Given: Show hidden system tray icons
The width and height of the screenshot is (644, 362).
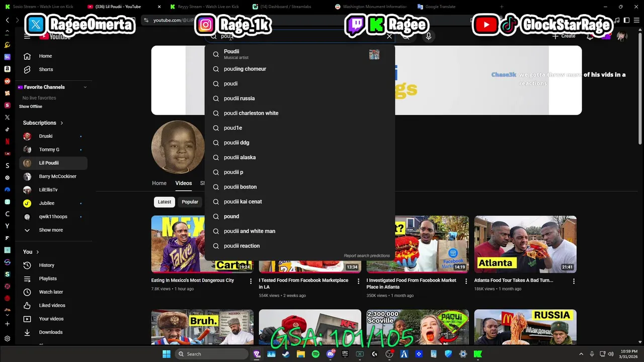Looking at the screenshot, I should pyautogui.click(x=581, y=354).
